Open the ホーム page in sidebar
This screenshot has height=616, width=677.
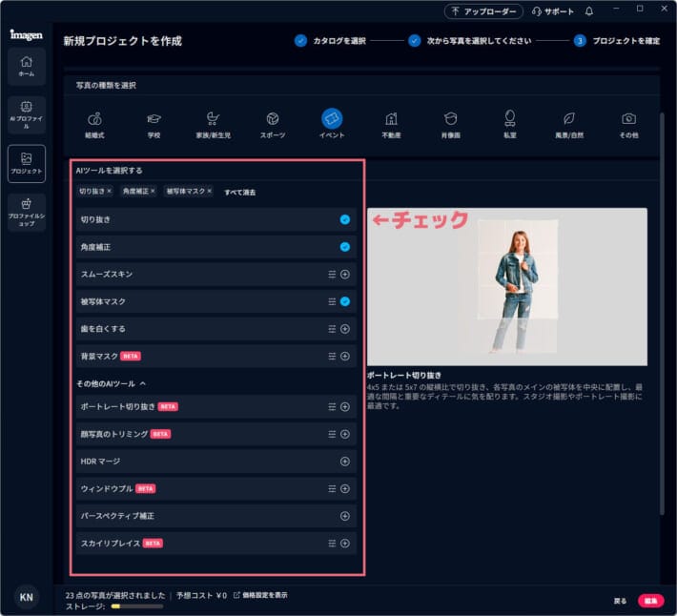point(27,66)
